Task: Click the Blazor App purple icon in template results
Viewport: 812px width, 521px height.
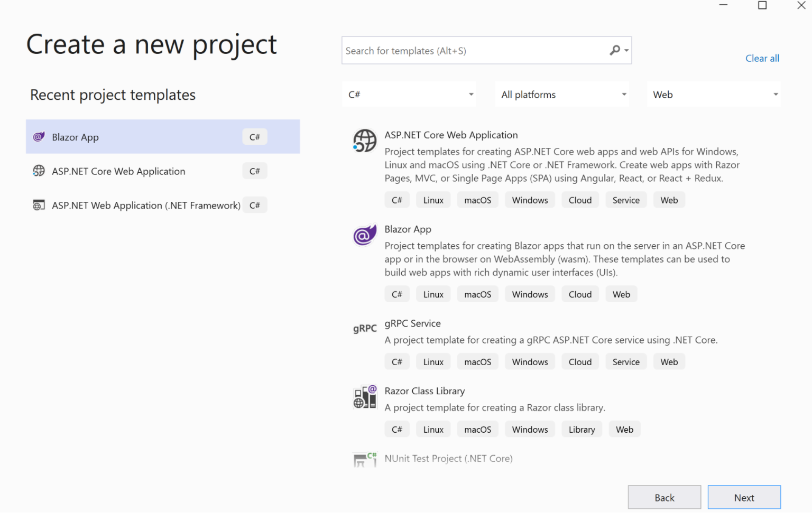Action: [365, 235]
